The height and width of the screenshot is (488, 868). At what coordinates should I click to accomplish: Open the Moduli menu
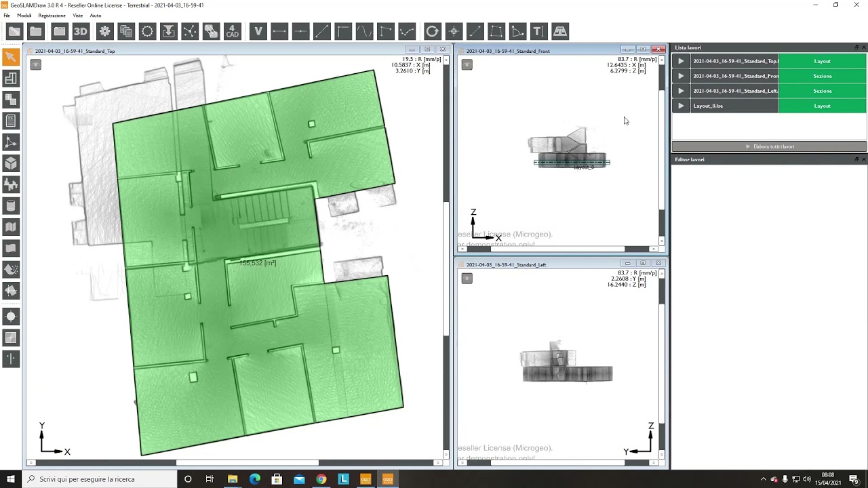(24, 15)
